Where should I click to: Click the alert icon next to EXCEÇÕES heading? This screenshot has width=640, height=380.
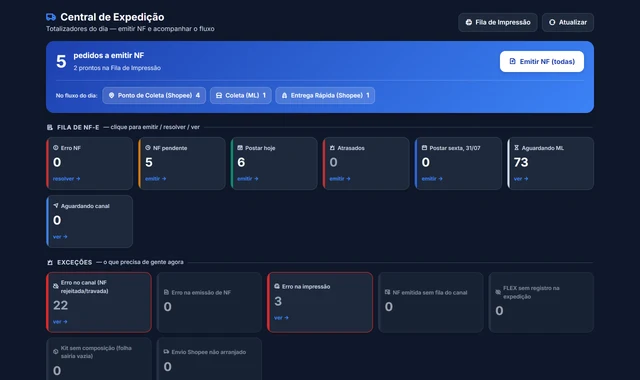50,262
